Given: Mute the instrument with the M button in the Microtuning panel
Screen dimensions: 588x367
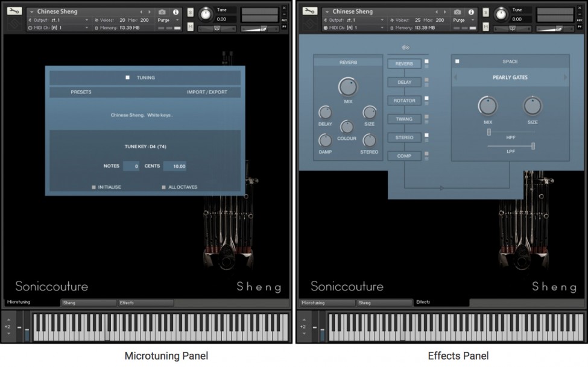Looking at the screenshot, I should point(191,27).
